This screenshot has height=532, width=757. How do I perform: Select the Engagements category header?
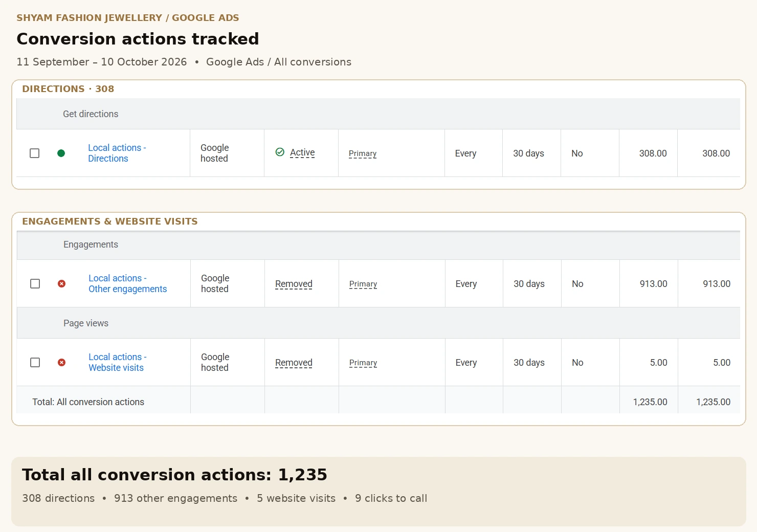[379, 245]
